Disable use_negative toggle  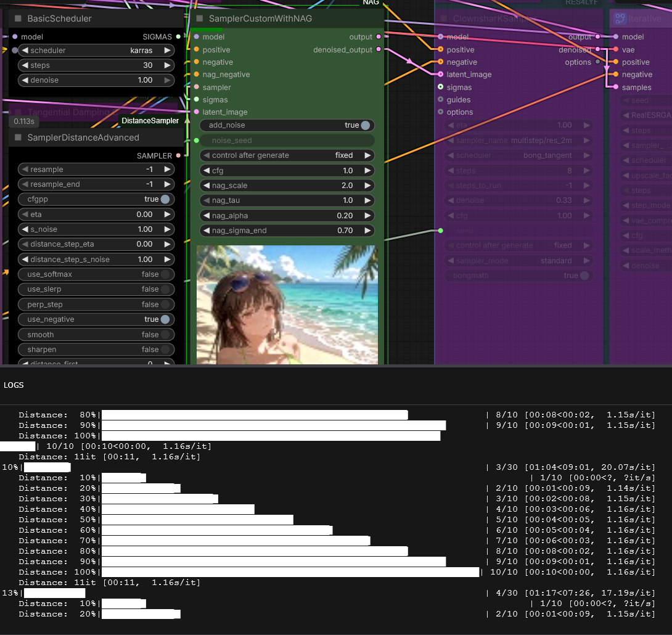point(165,319)
